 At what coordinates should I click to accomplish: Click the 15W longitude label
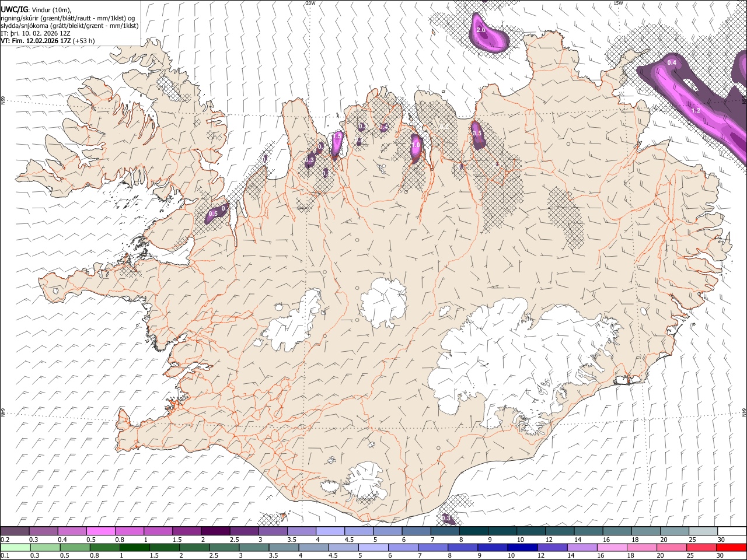[617, 3]
